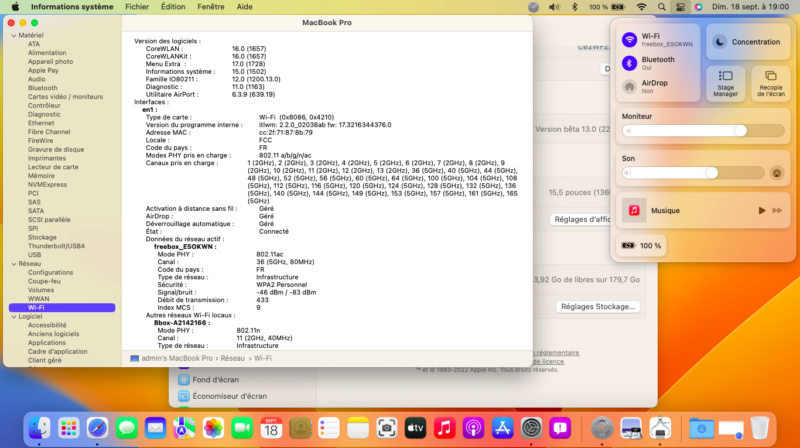This screenshot has width=800, height=448.
Task: Click Réseau in the path bar
Action: (233, 358)
